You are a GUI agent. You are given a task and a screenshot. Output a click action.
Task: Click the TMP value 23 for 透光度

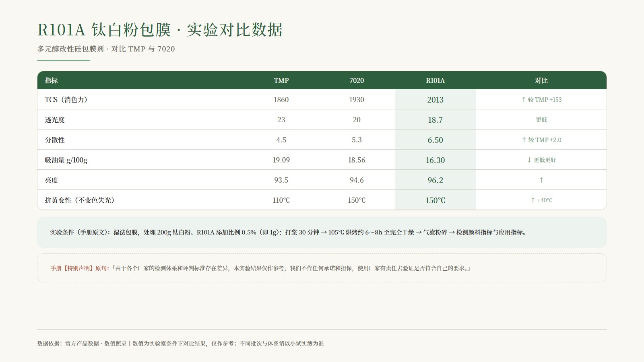[x=281, y=119]
